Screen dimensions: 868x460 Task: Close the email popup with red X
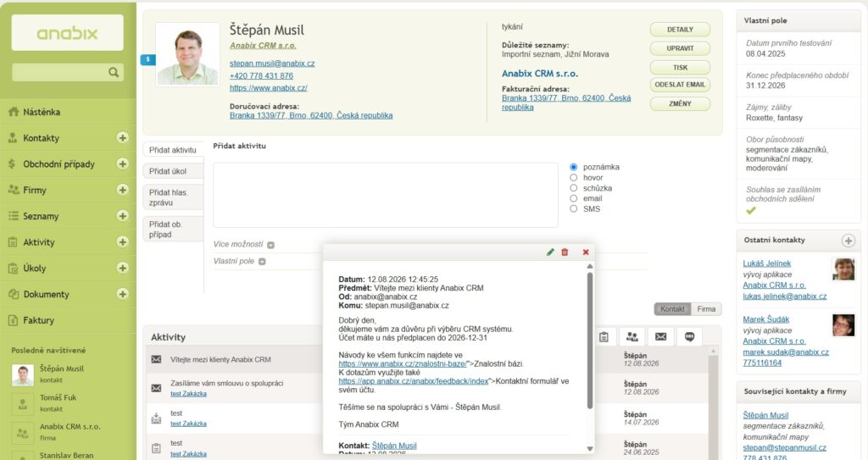point(586,252)
